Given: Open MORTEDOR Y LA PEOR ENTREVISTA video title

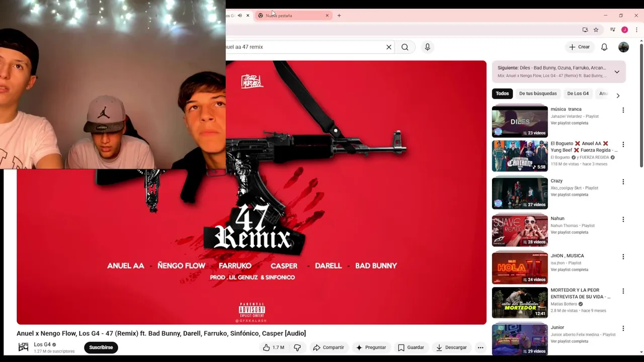Looking at the screenshot, I should [580, 294].
